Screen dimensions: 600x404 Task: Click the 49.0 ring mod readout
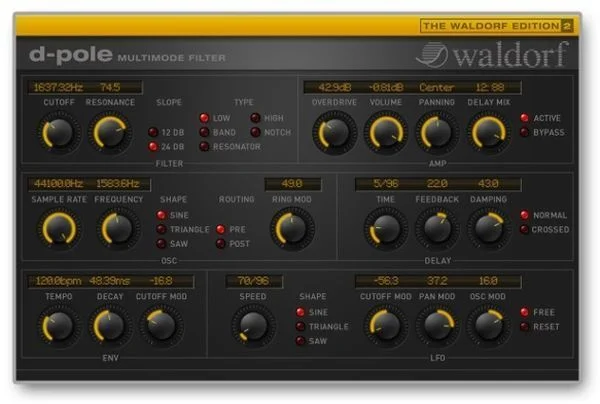[292, 184]
